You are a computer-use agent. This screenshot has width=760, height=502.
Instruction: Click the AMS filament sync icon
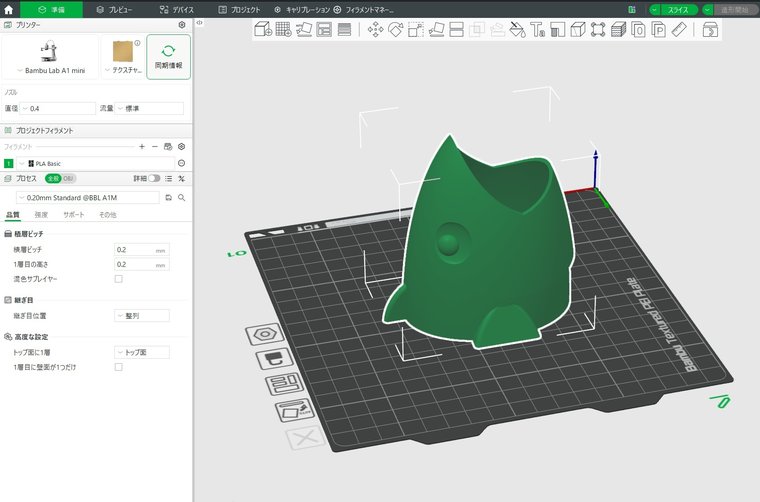click(x=168, y=146)
